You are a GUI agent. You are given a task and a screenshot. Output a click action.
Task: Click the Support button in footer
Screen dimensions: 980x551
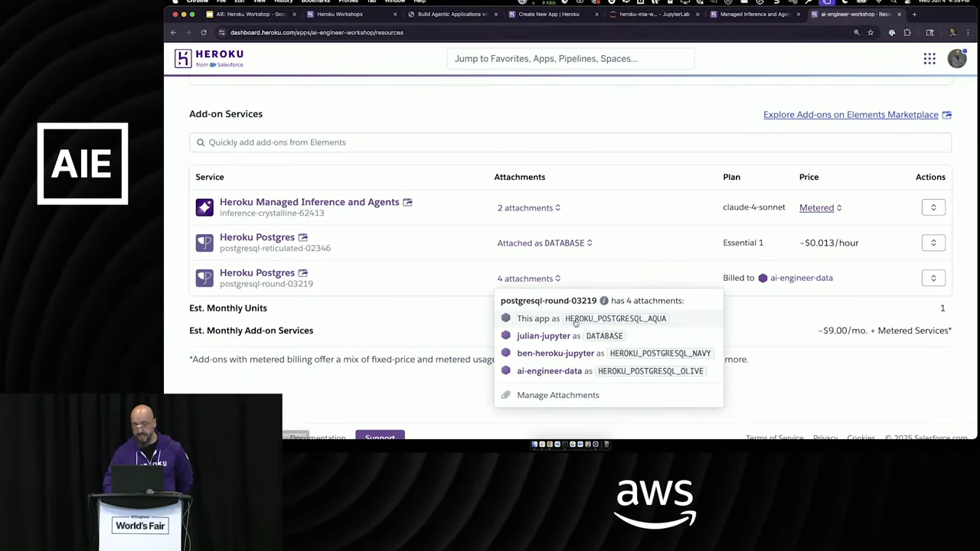tap(380, 435)
